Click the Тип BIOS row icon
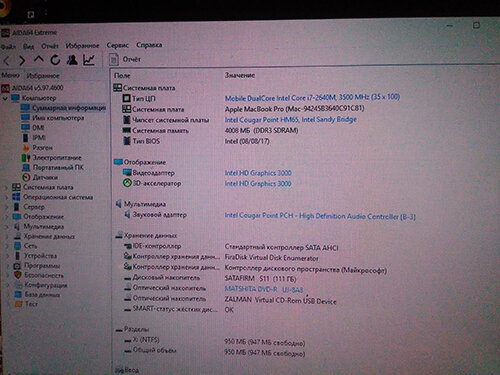Viewport: 500px width, 375px height. point(126,141)
